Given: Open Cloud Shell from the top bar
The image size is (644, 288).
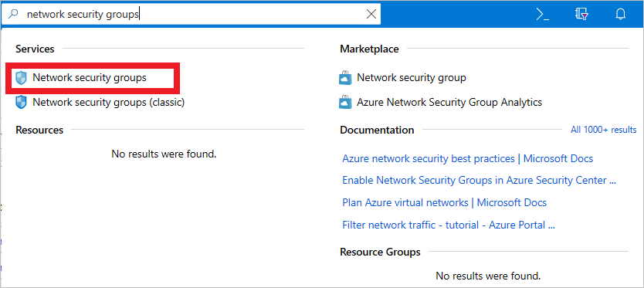Looking at the screenshot, I should [543, 15].
